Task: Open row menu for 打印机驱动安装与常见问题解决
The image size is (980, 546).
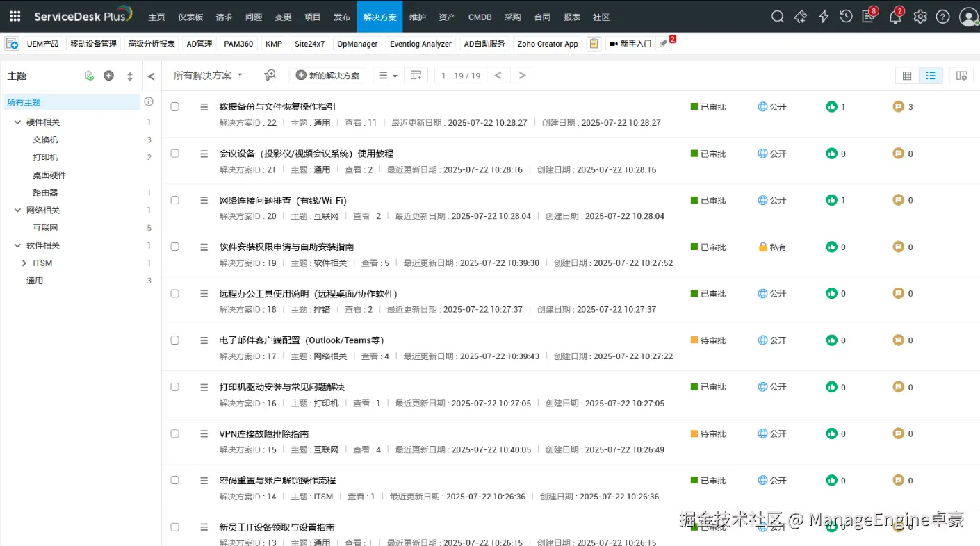Action: click(x=204, y=387)
